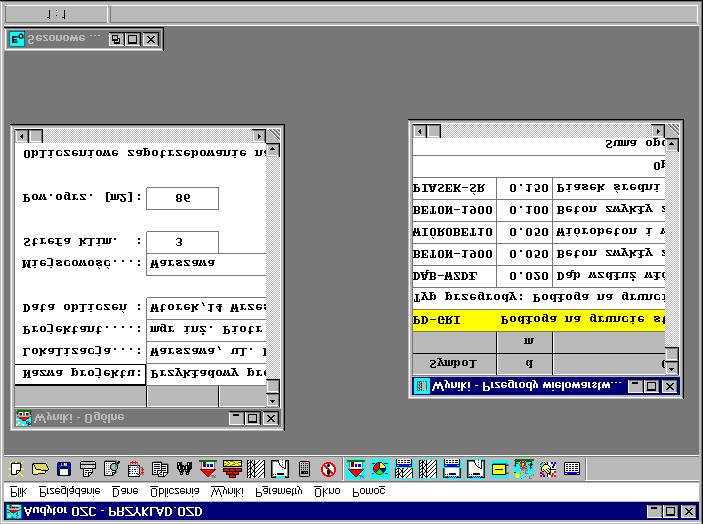The image size is (703, 524).
Task: Select the DAB-WZDL symbol cell
Action: click(x=454, y=276)
